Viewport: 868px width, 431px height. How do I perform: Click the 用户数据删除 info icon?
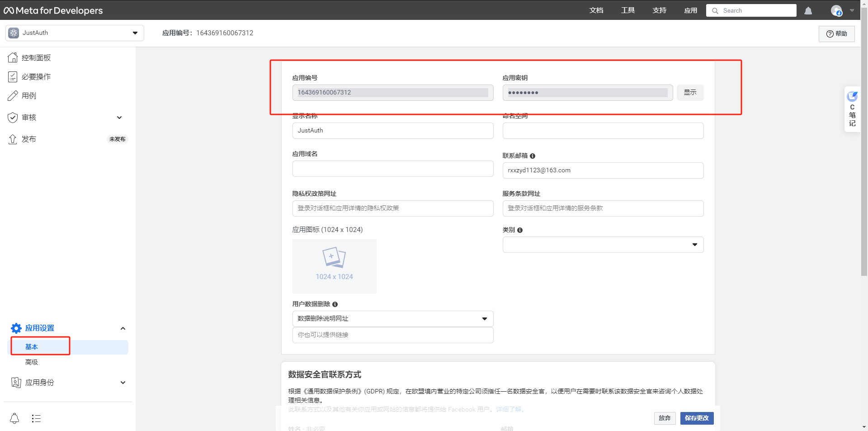click(x=335, y=304)
